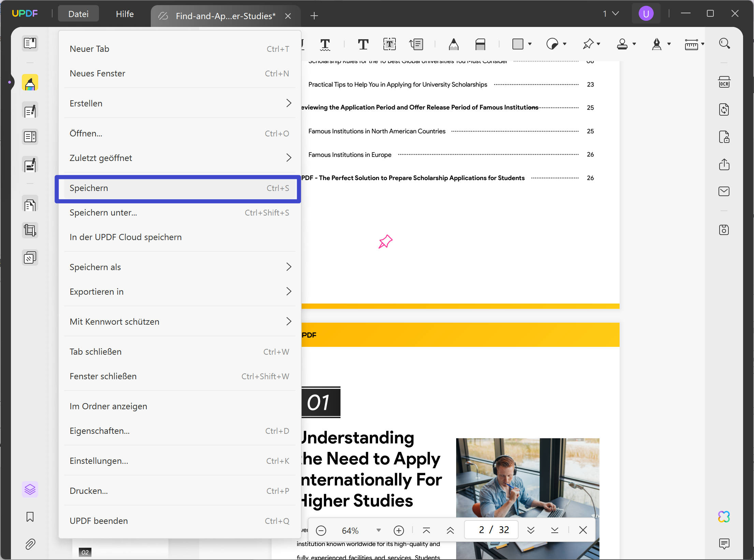
Task: Open the Search icon on the right panel
Action: [725, 43]
